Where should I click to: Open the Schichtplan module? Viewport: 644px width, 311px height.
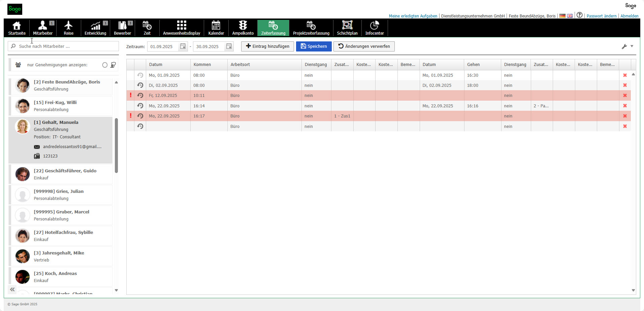[x=347, y=28]
